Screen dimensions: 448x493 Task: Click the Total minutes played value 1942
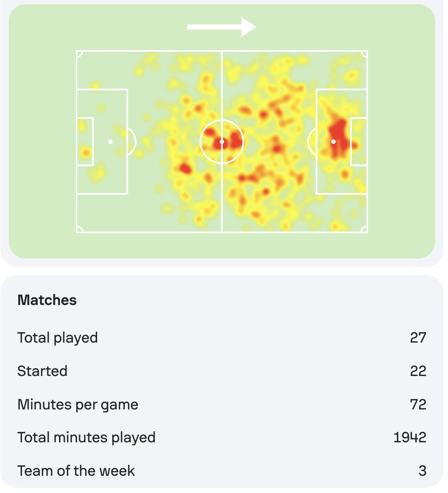410,438
